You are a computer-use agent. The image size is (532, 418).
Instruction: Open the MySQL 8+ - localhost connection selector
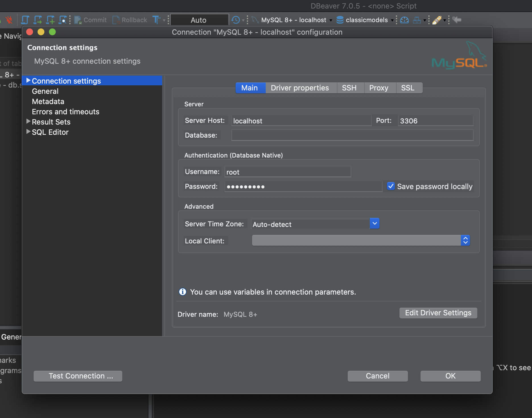coord(292,20)
